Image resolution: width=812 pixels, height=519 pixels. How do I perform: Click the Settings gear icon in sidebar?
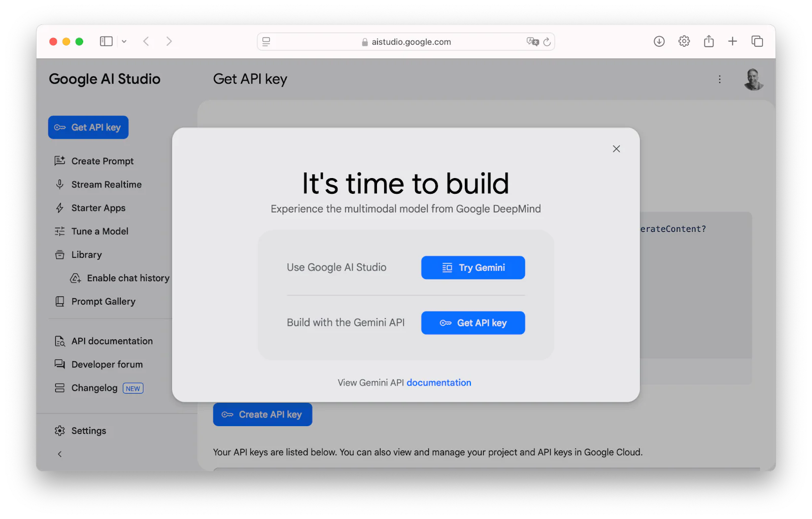coord(60,431)
